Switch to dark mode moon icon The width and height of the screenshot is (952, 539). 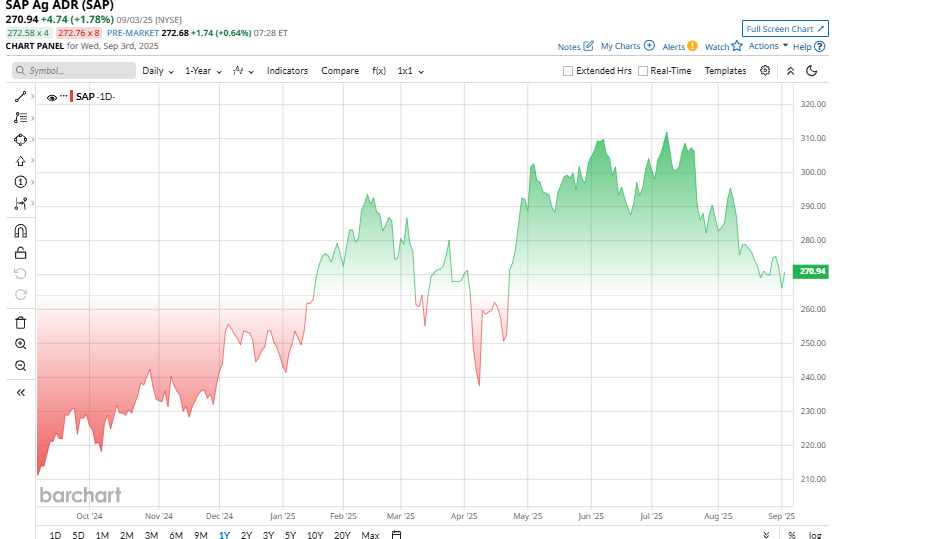[812, 71]
